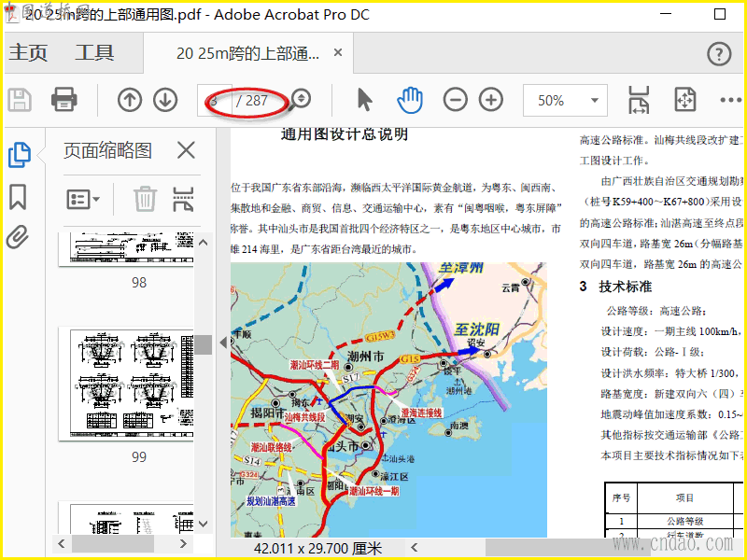The width and height of the screenshot is (747, 560).
Task: Choose the Selection arrow tool
Action: (364, 100)
